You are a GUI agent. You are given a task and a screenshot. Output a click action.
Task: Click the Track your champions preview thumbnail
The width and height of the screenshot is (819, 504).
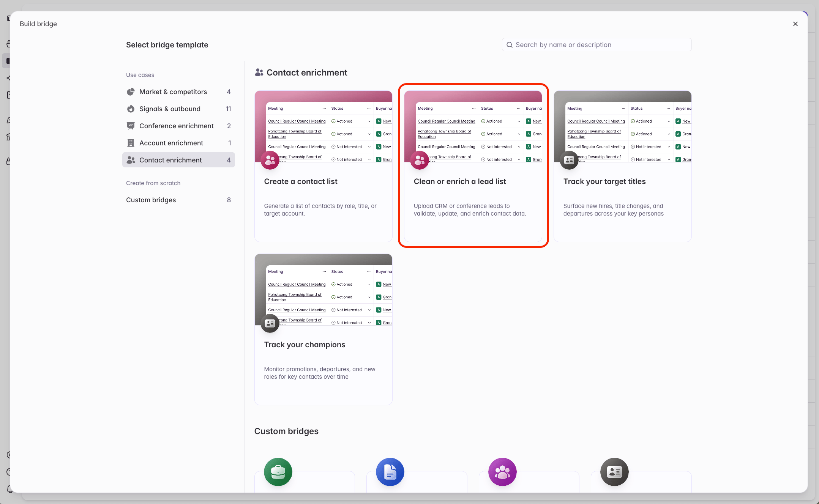[323, 290]
